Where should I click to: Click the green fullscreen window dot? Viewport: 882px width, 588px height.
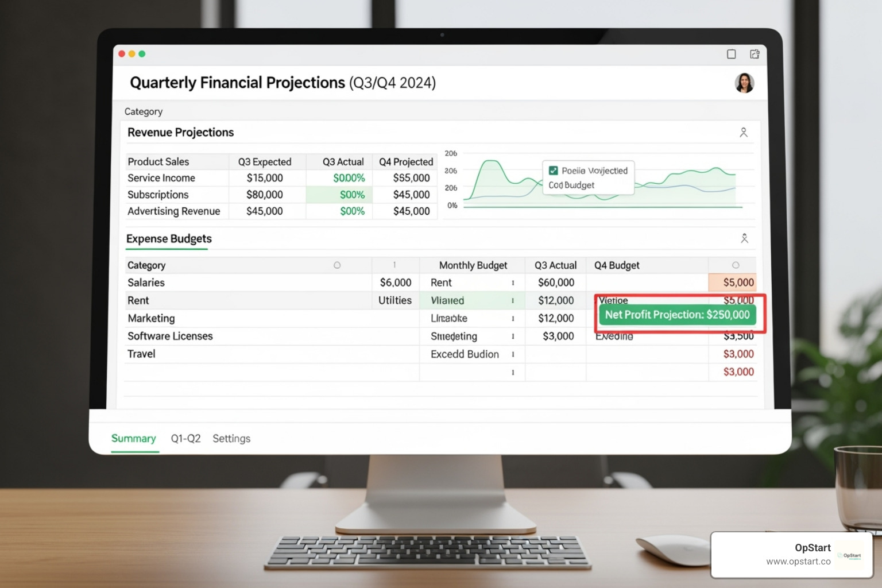pyautogui.click(x=142, y=54)
